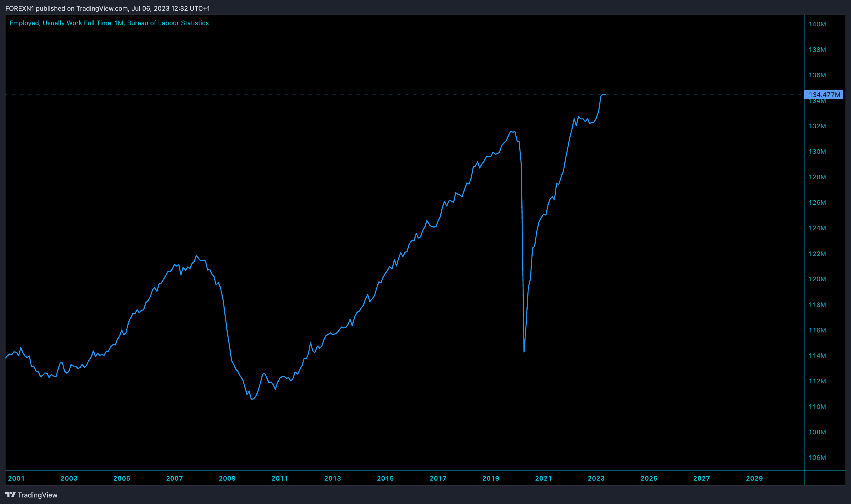The height and width of the screenshot is (504, 851).
Task: Click the 2005 year label on time axis
Action: point(122,478)
